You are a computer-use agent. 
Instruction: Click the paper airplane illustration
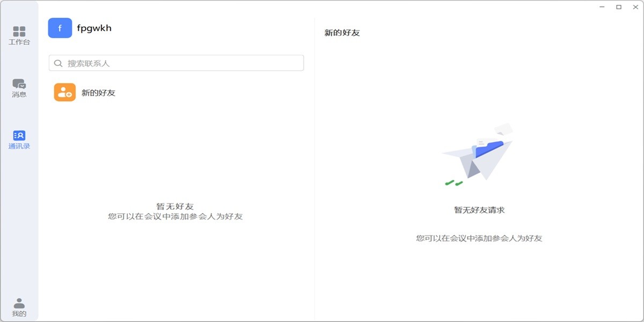pyautogui.click(x=478, y=156)
